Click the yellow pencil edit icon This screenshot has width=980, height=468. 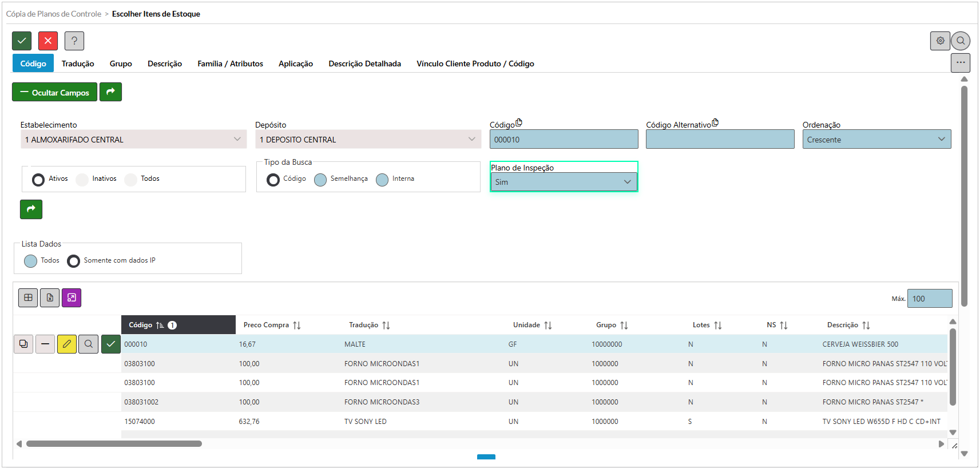click(67, 344)
